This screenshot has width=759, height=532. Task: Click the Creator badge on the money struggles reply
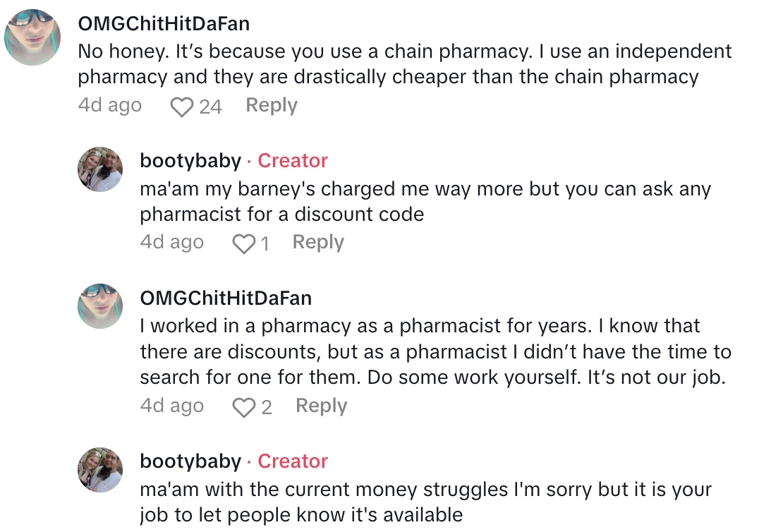(293, 461)
